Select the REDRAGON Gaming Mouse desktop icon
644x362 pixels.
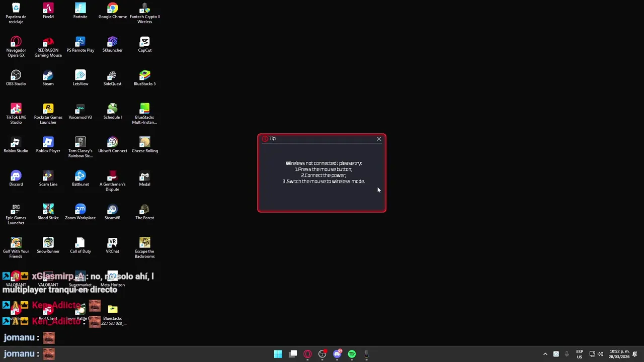click(48, 47)
